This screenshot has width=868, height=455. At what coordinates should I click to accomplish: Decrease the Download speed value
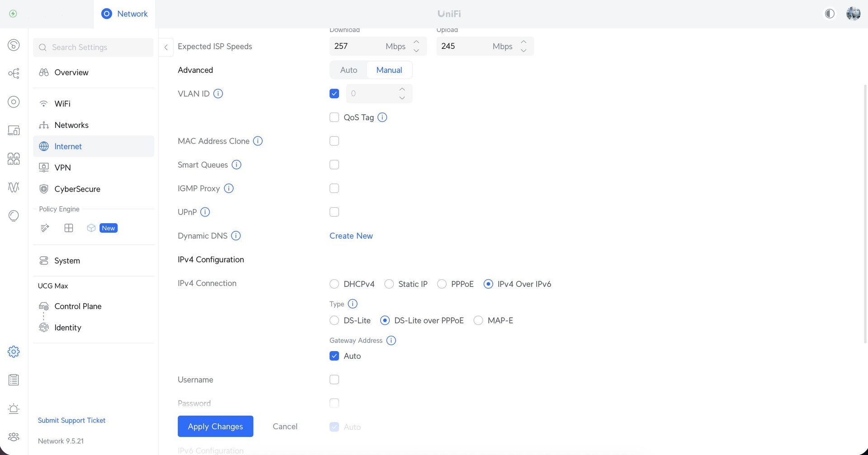[416, 51]
